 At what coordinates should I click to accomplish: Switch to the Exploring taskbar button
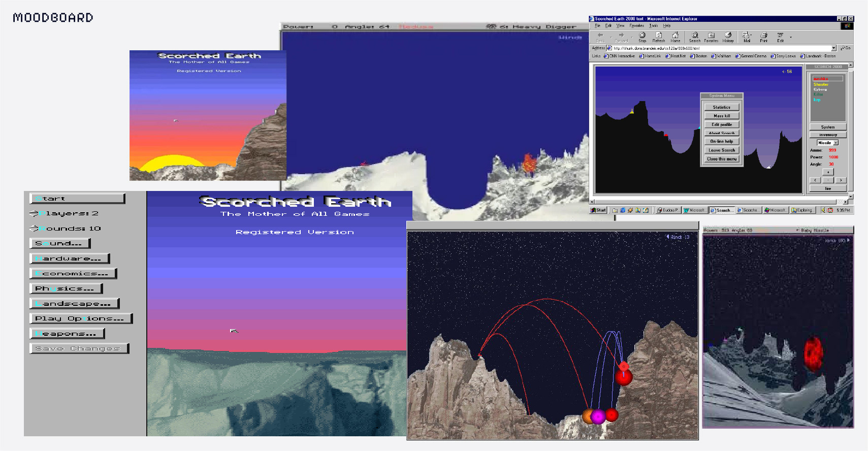click(803, 210)
